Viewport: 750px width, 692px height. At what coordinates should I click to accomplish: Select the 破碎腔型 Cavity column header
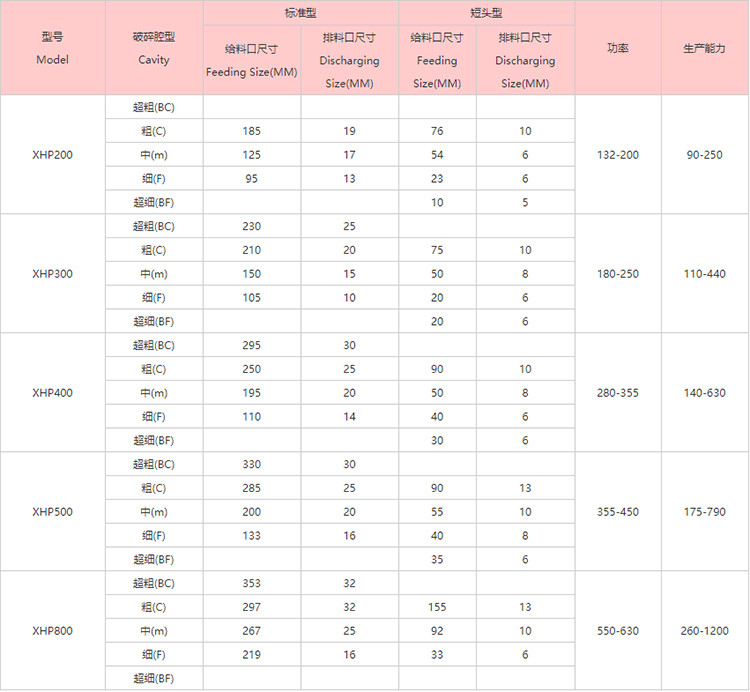click(153, 48)
